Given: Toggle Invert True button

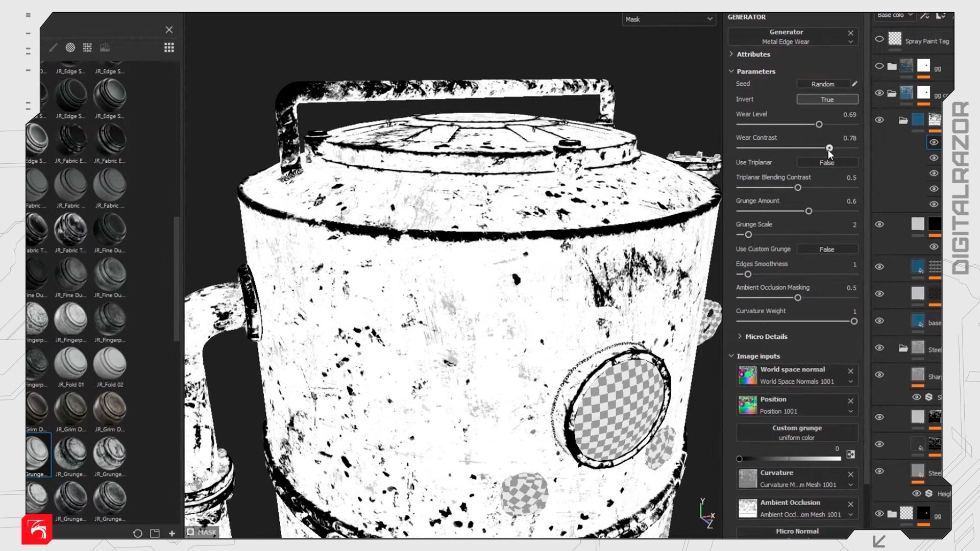Looking at the screenshot, I should point(827,99).
